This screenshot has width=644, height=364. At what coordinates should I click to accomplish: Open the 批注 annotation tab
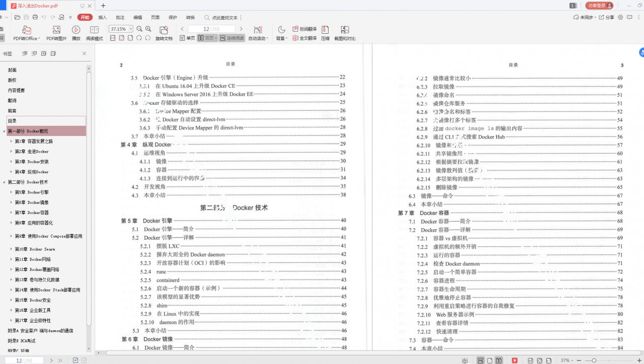pyautogui.click(x=119, y=17)
